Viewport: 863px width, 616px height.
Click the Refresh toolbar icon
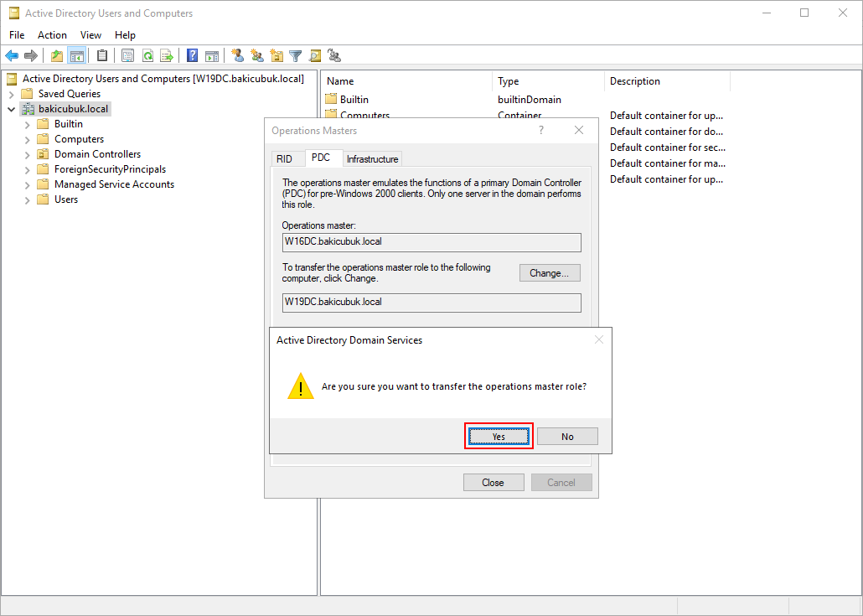coord(147,56)
